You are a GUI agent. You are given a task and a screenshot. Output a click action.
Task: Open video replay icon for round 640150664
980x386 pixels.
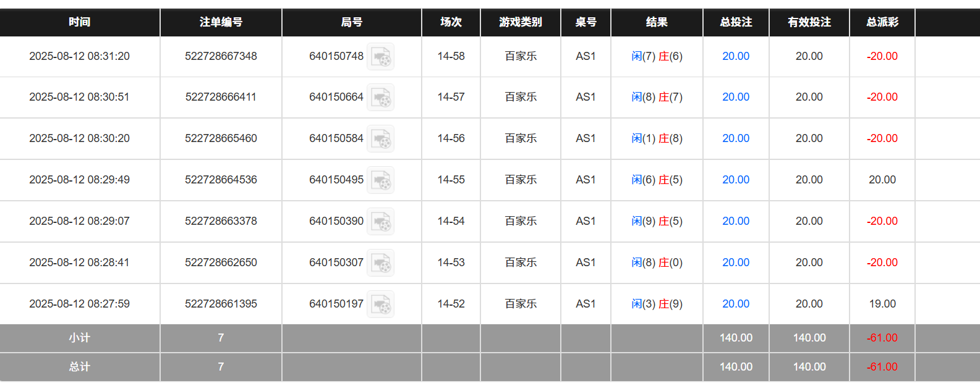380,98
